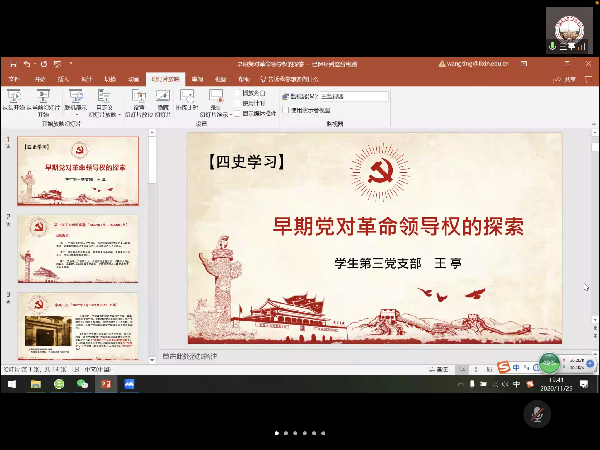Switch to the Transitions (切换) tab
600x450 pixels.
click(110, 79)
